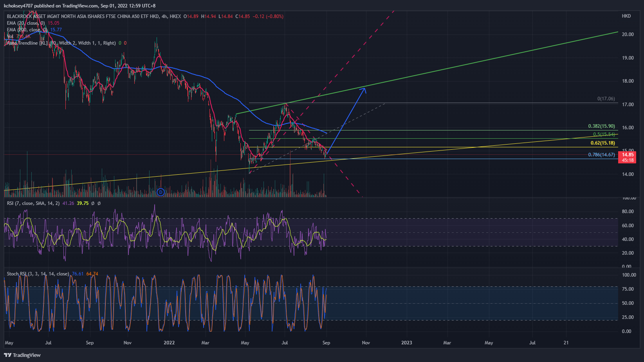The width and height of the screenshot is (644, 362).
Task: Click the 17.00 price axis label
Action: pos(628,105)
